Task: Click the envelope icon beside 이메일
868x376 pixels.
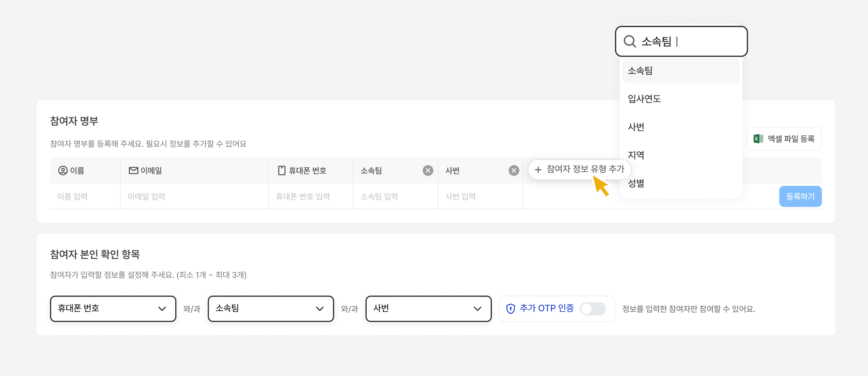Action: tap(134, 170)
